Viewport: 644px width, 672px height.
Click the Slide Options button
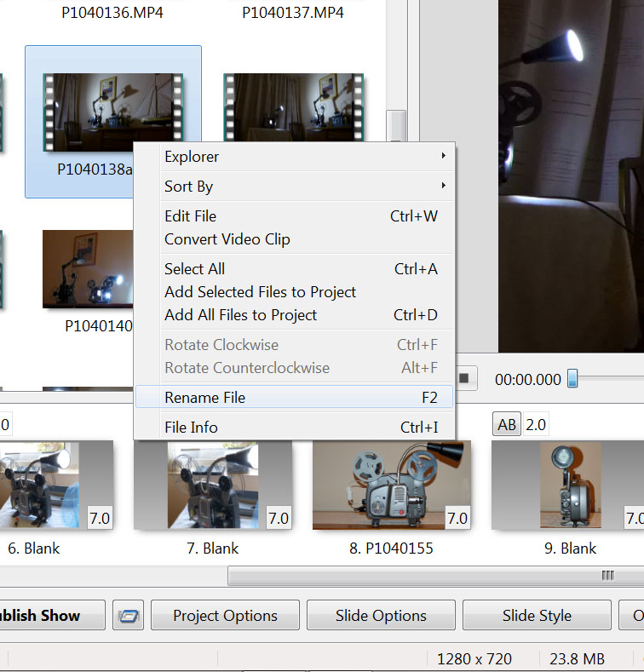pos(381,616)
